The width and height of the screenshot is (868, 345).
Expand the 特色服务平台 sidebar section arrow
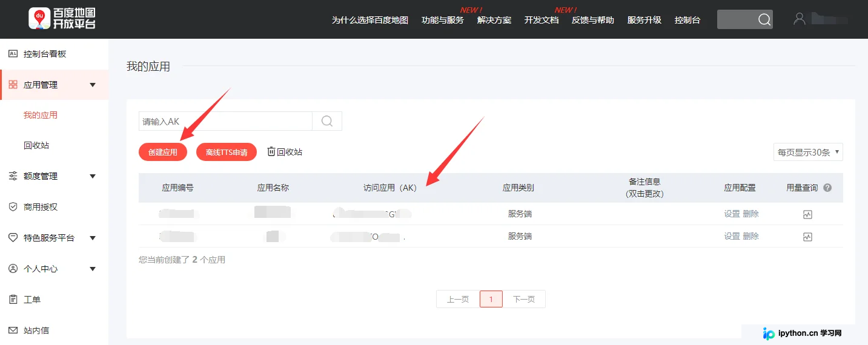pyautogui.click(x=93, y=238)
